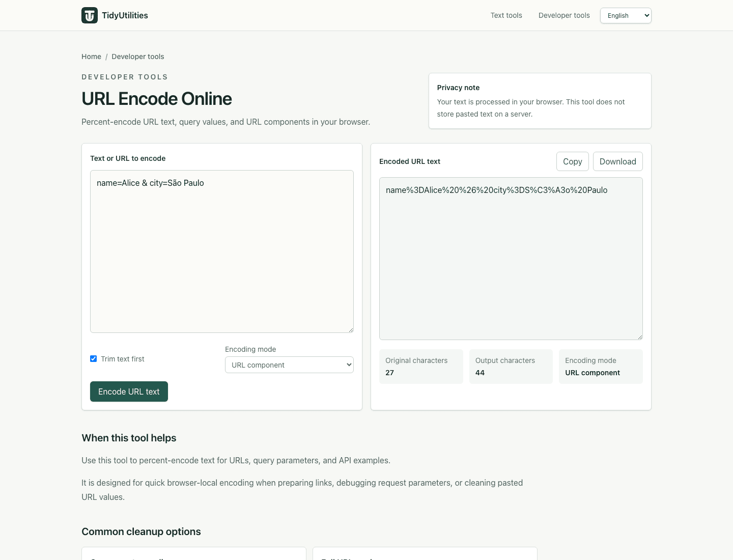
Task: Focus the Text or URL to encode textarea
Action: (x=222, y=251)
